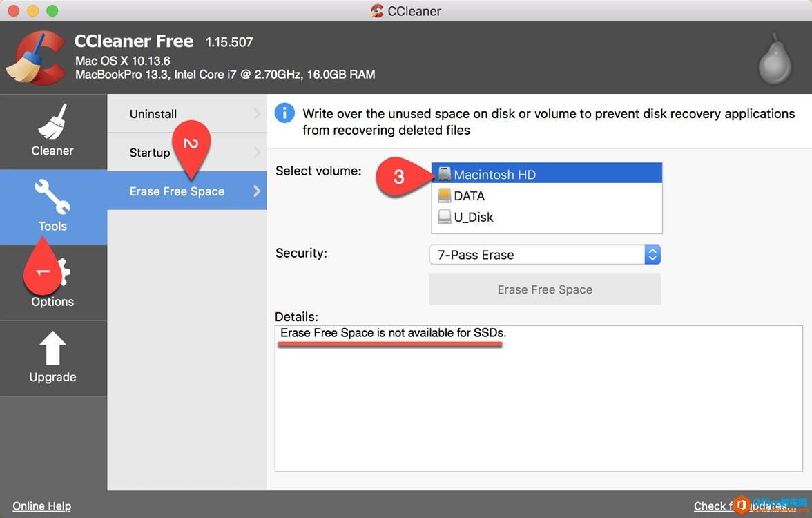Viewport: 812px width, 518px height.
Task: Click the U_Disk drive icon
Action: 445,217
